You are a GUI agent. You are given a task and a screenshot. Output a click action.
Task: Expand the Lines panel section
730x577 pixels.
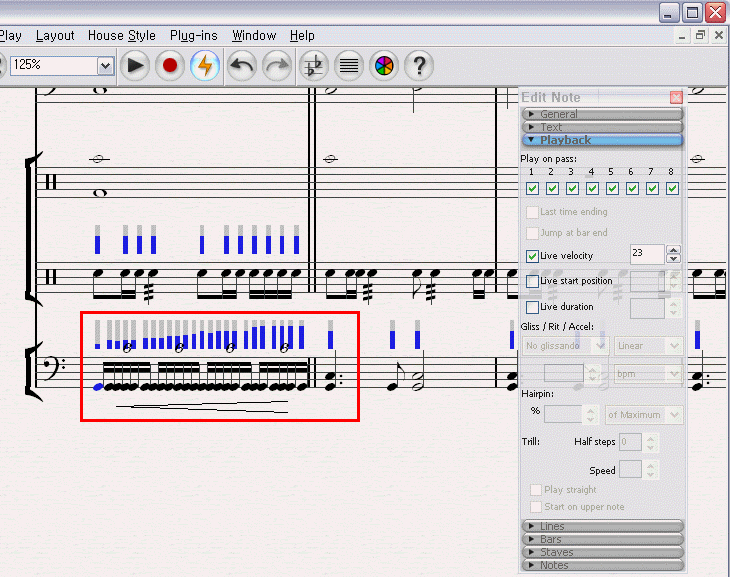tap(602, 526)
